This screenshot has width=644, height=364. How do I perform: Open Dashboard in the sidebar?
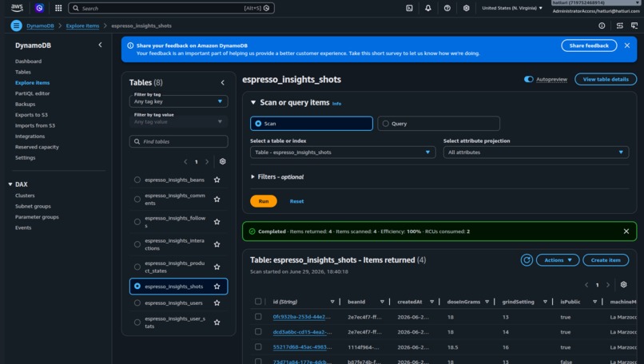coord(28,61)
